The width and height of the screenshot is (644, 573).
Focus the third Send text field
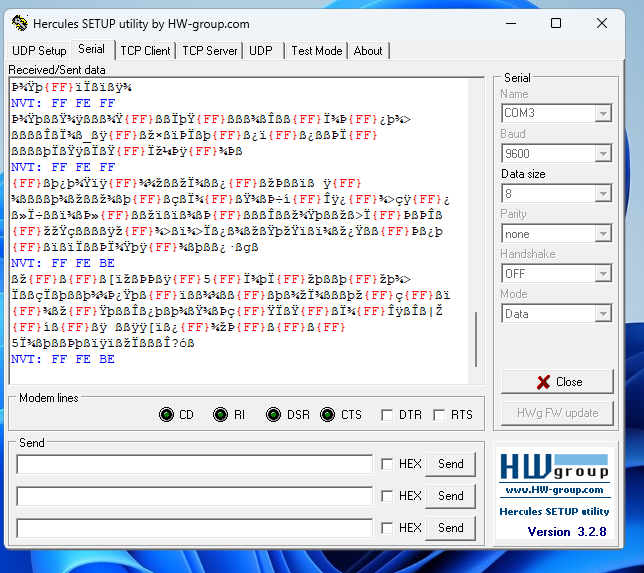click(195, 528)
